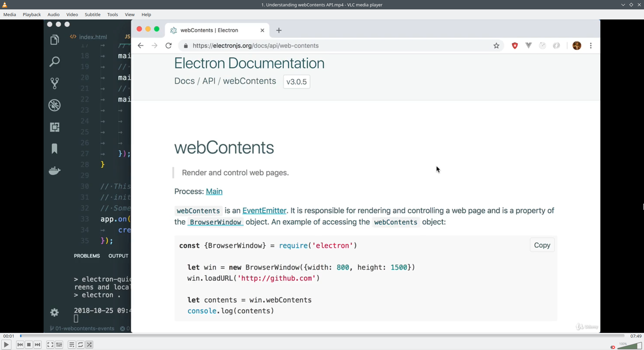Open the Tools menu
This screenshot has height=350, width=644.
[x=113, y=14]
